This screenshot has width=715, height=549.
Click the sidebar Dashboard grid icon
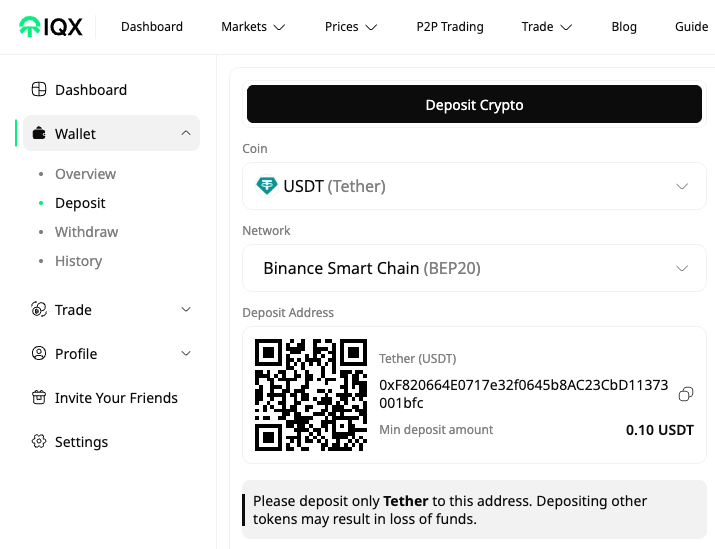click(39, 89)
